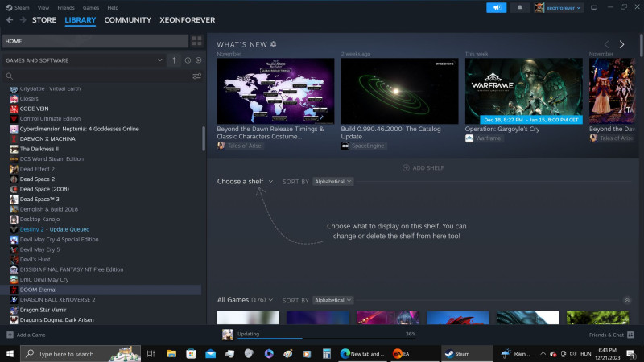Go to the COMMUNITY tab

[x=128, y=19]
